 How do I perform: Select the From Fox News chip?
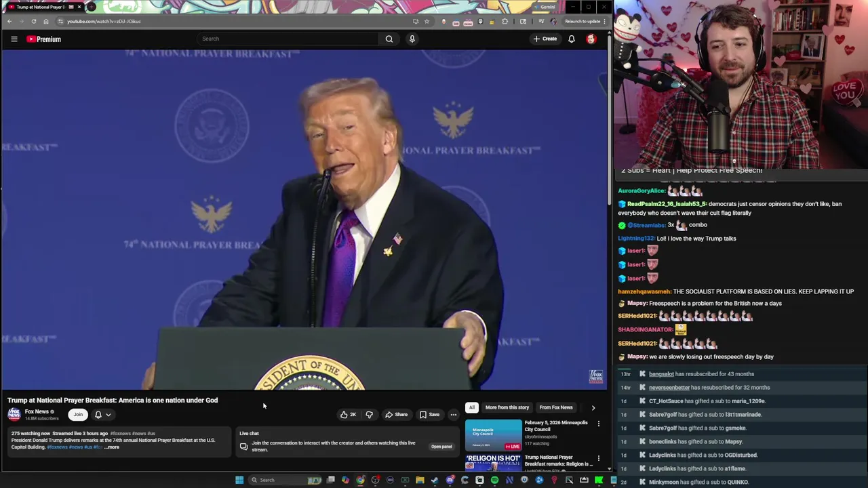[x=556, y=407]
